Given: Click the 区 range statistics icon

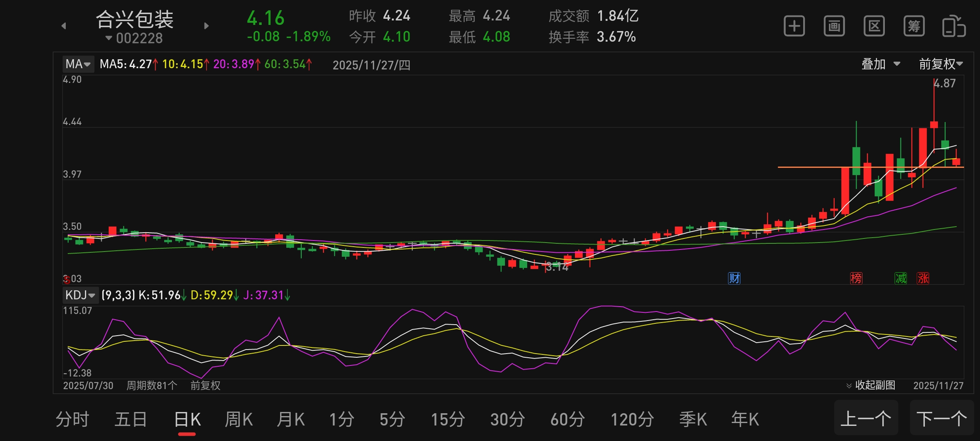Looking at the screenshot, I should coord(874,27).
